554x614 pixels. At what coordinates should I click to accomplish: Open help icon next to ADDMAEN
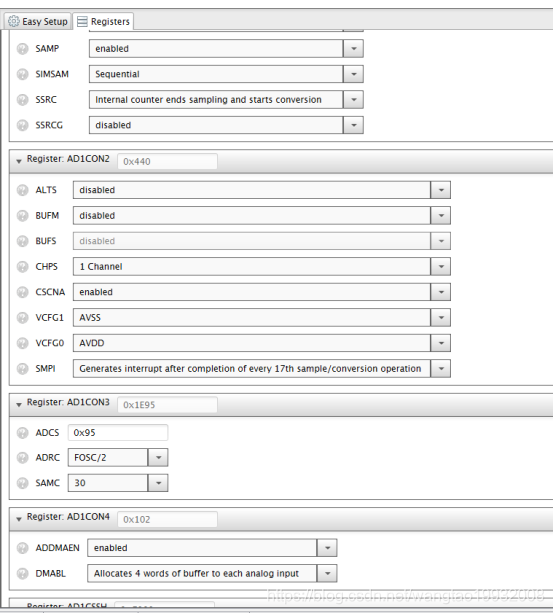click(22, 548)
